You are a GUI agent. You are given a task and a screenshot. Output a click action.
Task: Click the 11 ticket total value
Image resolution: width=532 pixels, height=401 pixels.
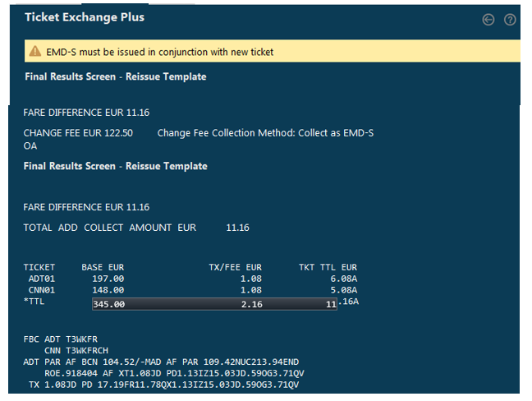[331, 304]
